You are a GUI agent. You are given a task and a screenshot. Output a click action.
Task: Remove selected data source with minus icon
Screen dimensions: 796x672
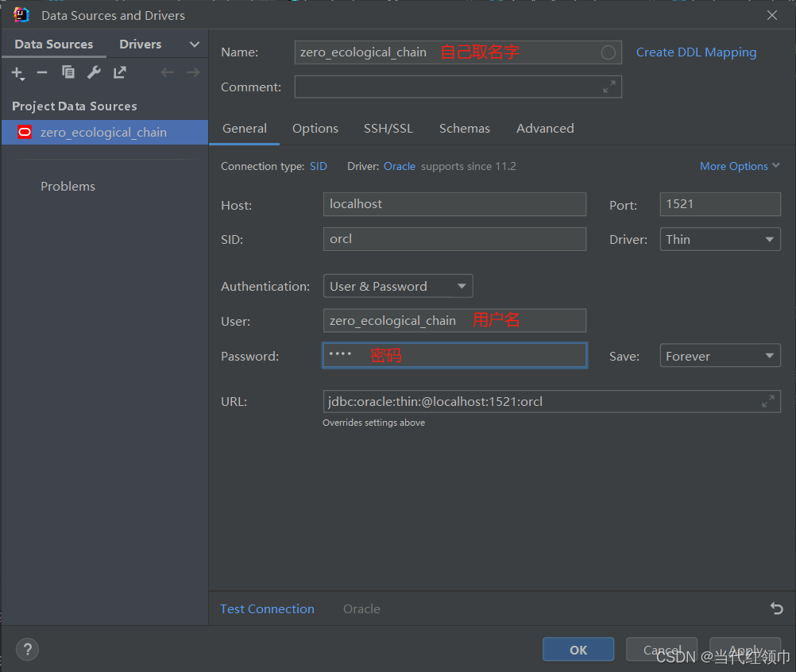click(42, 73)
